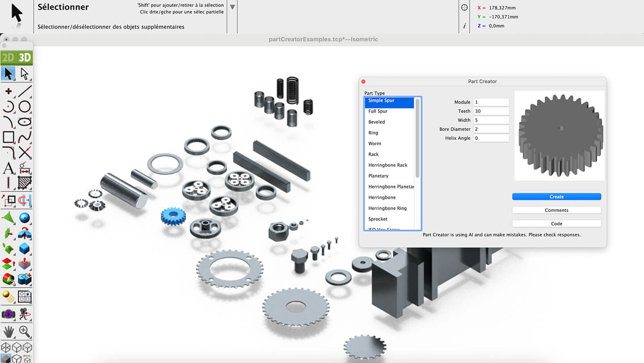Switch workspace to 3D mode
644x363 pixels.
click(x=24, y=58)
